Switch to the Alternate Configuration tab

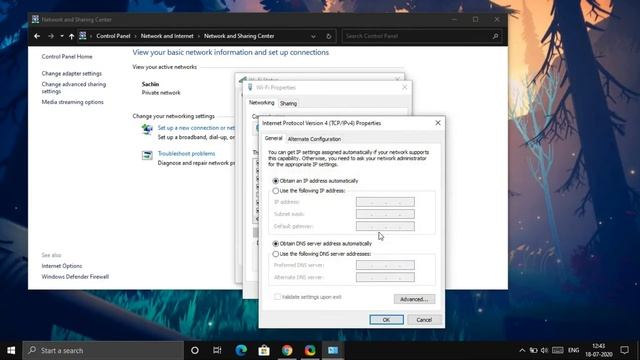(314, 139)
